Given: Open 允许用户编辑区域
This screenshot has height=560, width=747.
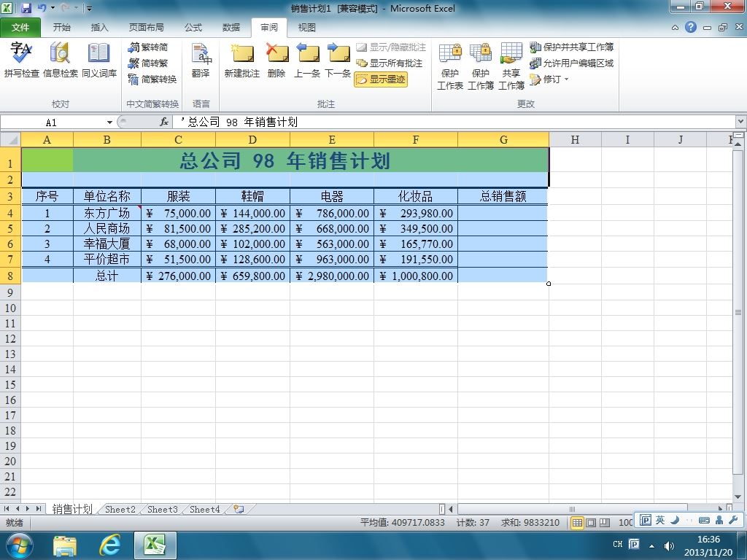Looking at the screenshot, I should 572,63.
